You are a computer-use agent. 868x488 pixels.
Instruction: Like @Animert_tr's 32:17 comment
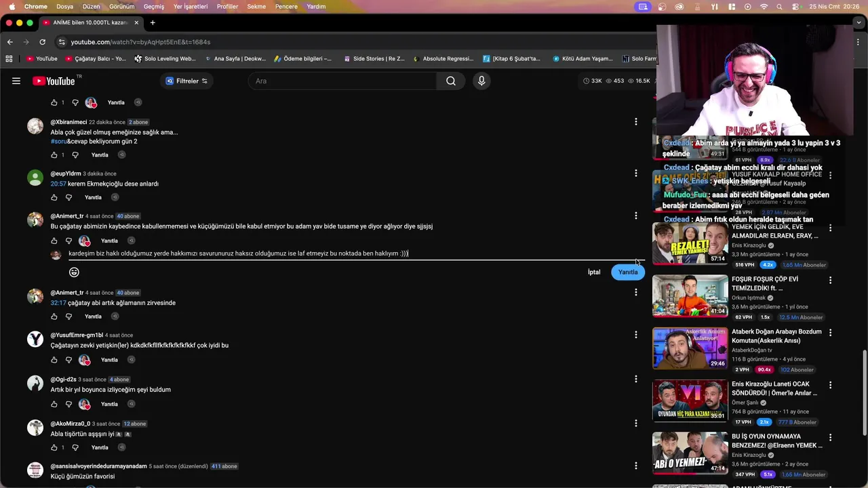coord(54,317)
